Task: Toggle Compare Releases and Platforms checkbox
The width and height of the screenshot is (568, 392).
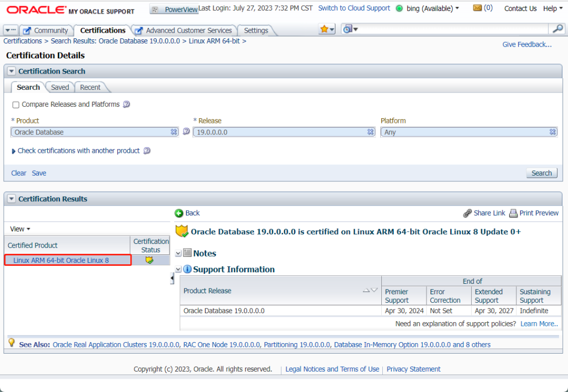Action: pyautogui.click(x=16, y=105)
